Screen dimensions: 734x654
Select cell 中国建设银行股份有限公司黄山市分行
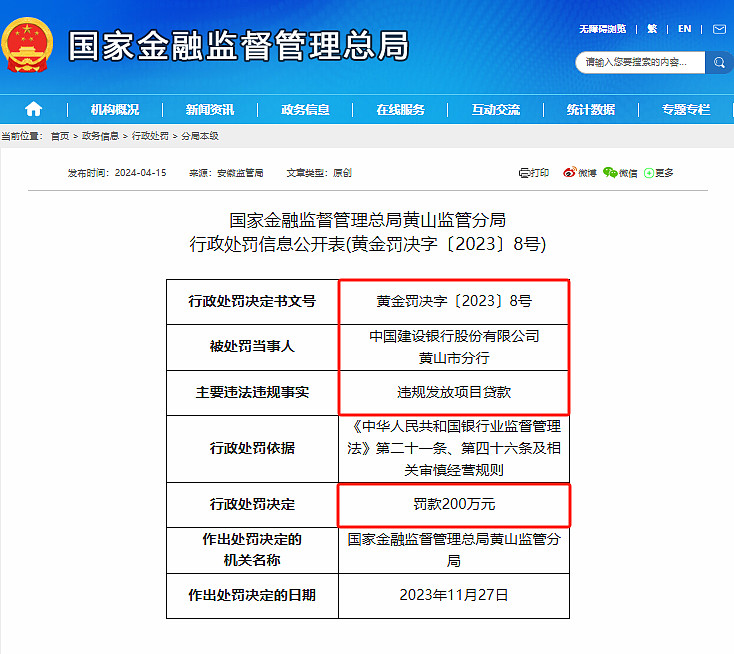click(x=454, y=347)
